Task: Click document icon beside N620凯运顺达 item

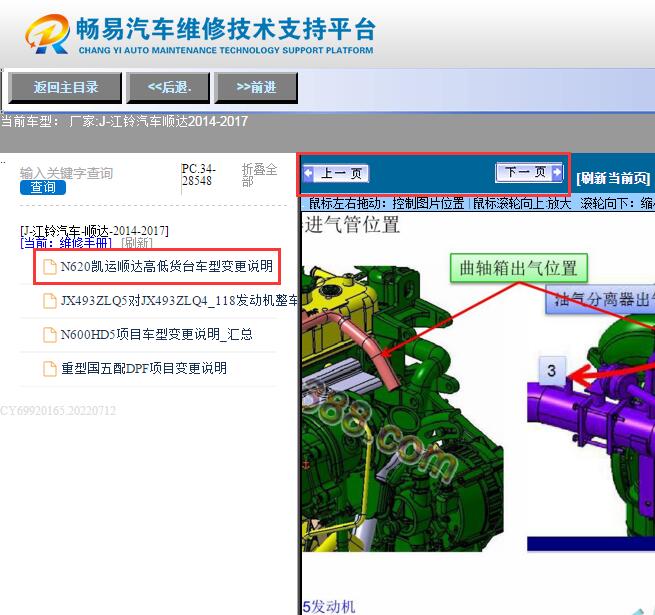Action: point(50,267)
